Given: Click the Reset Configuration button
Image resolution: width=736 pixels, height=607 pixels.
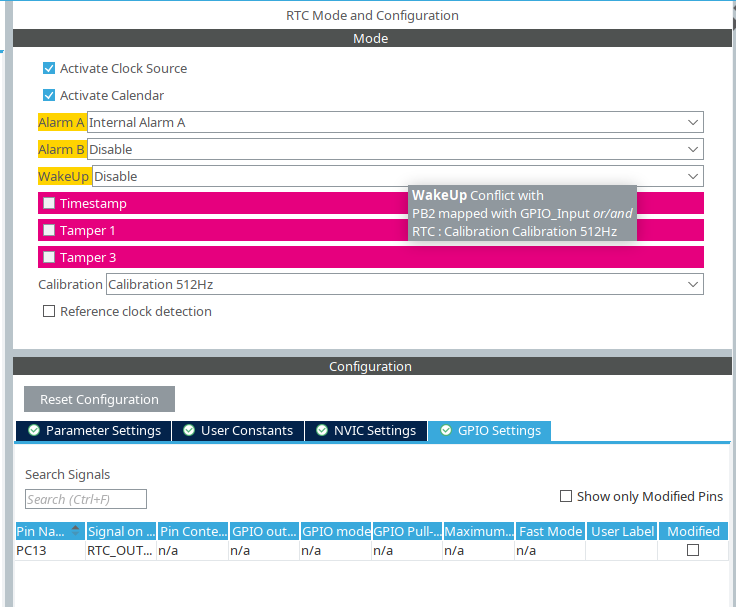Looking at the screenshot, I should 100,399.
